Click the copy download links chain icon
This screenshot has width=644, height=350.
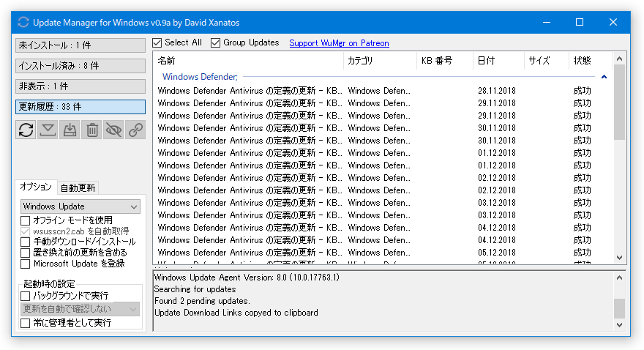coord(135,130)
